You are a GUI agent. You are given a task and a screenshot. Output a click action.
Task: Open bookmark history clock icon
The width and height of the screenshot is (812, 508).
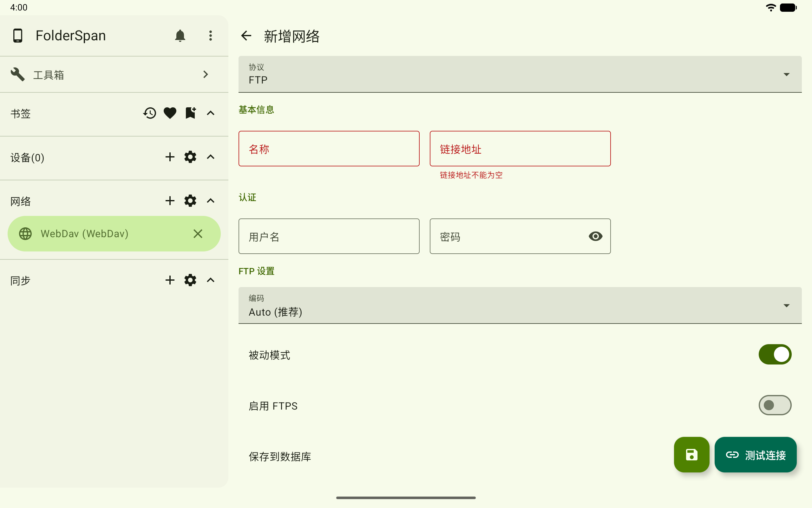150,113
